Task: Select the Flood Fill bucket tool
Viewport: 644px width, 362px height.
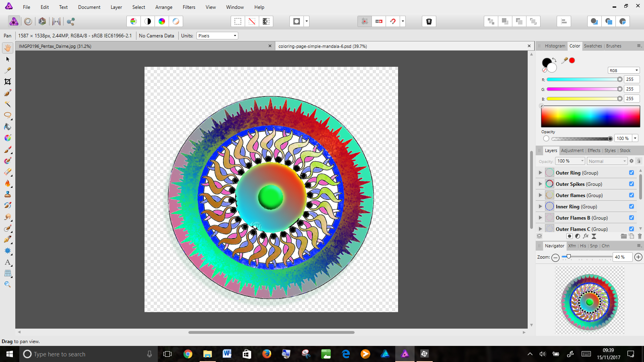Action: [8, 127]
